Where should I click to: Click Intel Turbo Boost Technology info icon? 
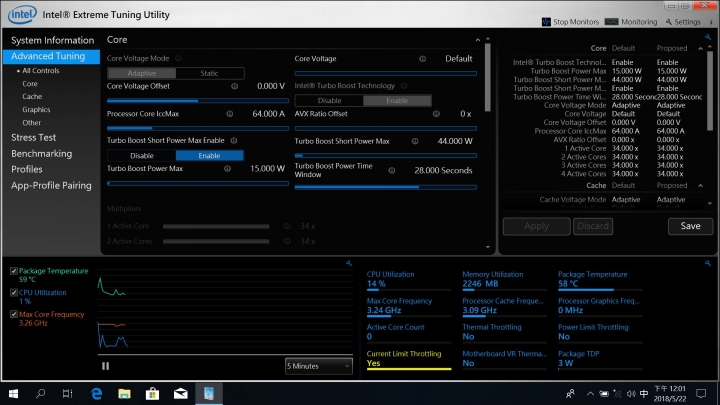click(x=404, y=86)
